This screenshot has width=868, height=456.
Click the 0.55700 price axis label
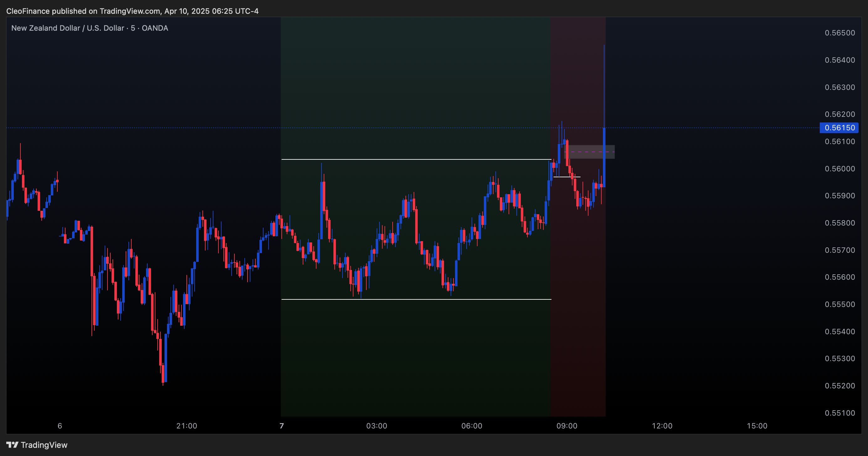(840, 250)
